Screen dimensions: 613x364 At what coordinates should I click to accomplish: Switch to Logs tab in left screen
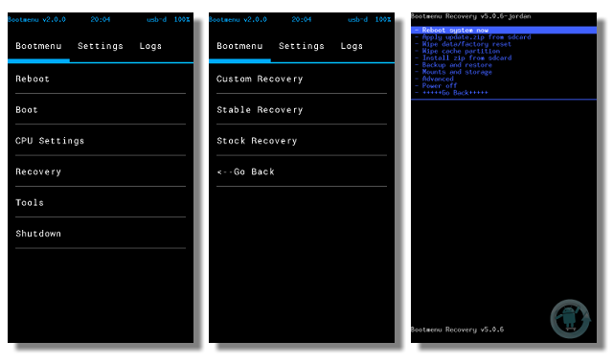pyautogui.click(x=150, y=46)
